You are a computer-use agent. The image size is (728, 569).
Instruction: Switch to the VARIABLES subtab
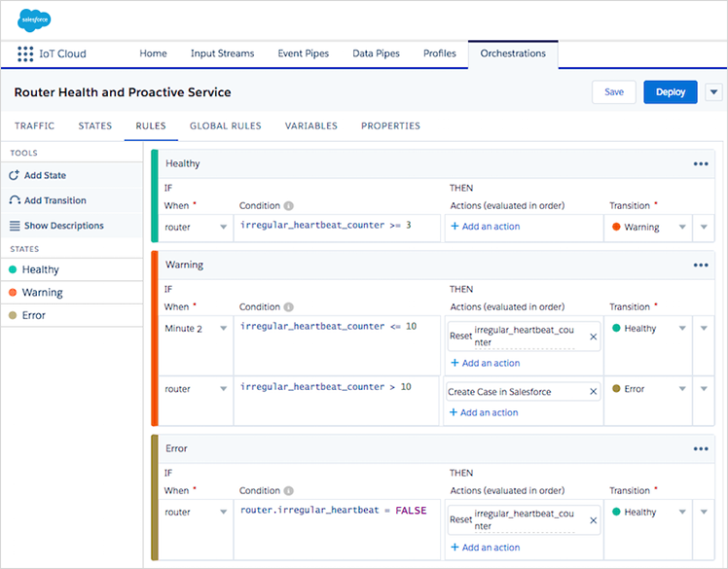click(311, 125)
